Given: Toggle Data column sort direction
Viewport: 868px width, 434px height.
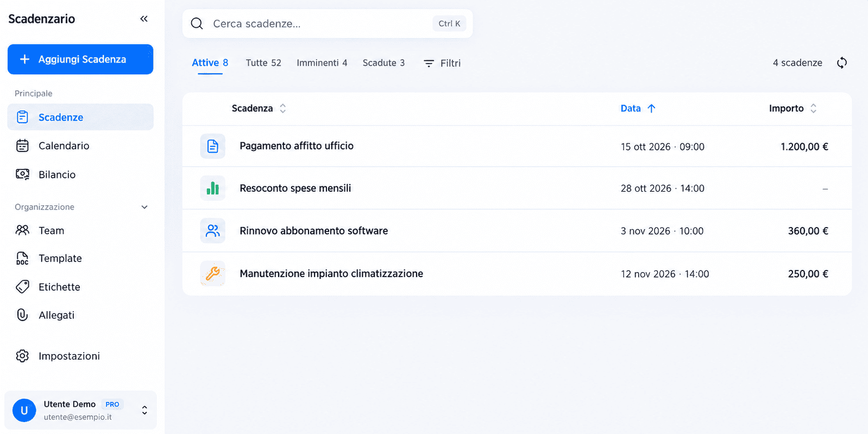Looking at the screenshot, I should 638,109.
